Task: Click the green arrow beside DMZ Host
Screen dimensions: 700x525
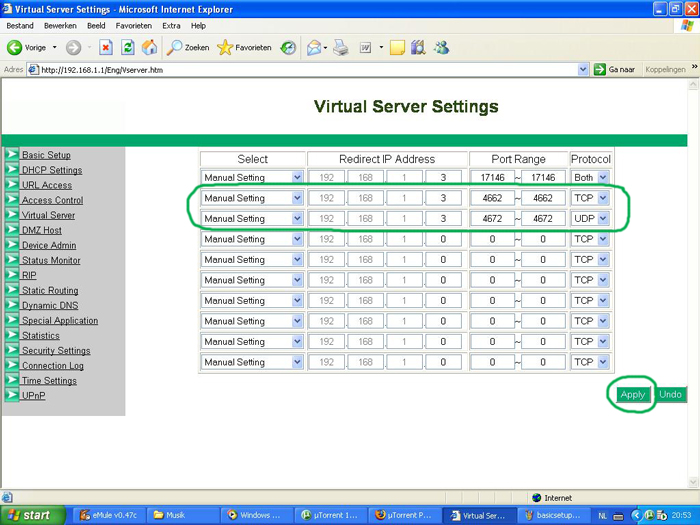Action: click(x=12, y=229)
